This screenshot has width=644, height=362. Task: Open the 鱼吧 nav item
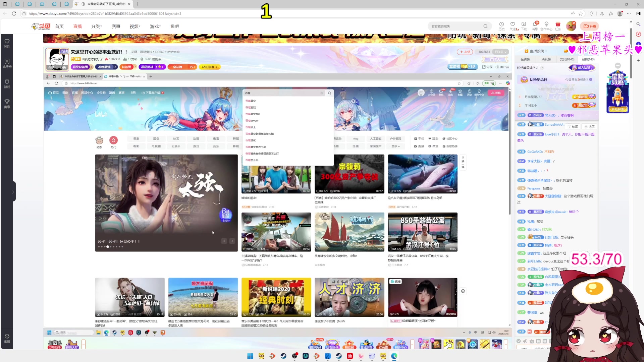pyautogui.click(x=175, y=26)
